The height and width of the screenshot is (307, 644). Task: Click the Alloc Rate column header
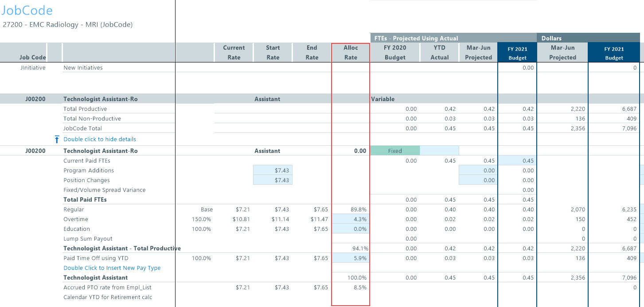tap(351, 52)
